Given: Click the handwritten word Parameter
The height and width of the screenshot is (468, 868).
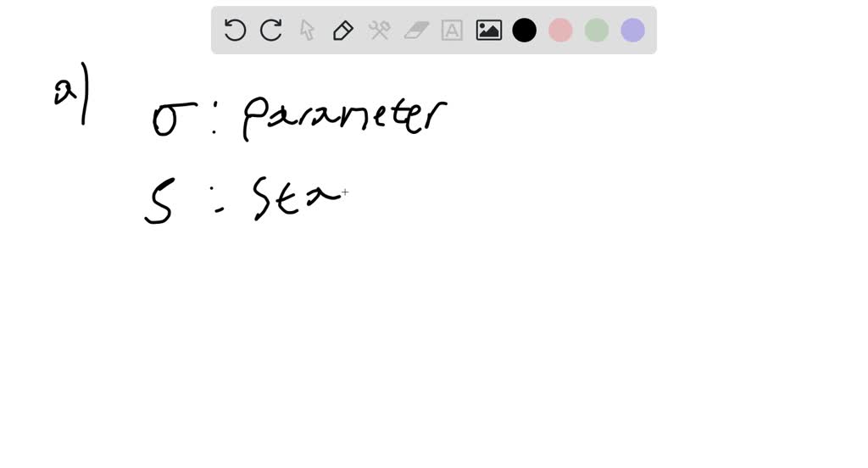Looking at the screenshot, I should [x=344, y=117].
